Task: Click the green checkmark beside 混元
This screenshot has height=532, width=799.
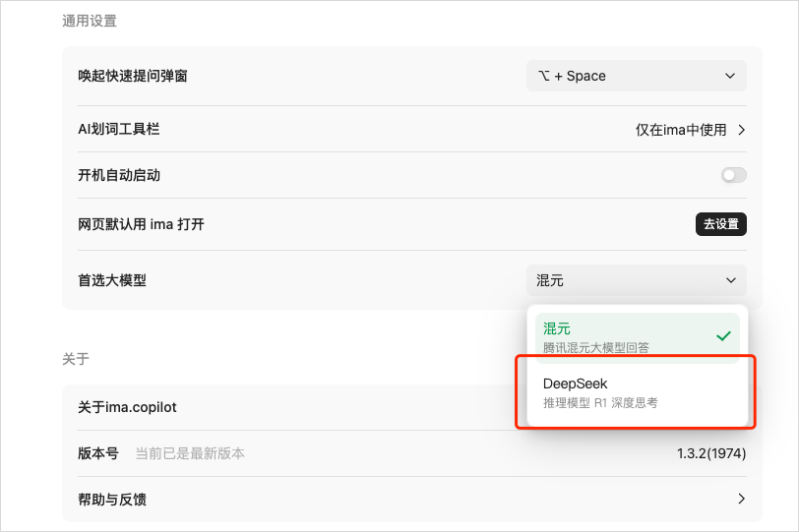Action: tap(723, 336)
